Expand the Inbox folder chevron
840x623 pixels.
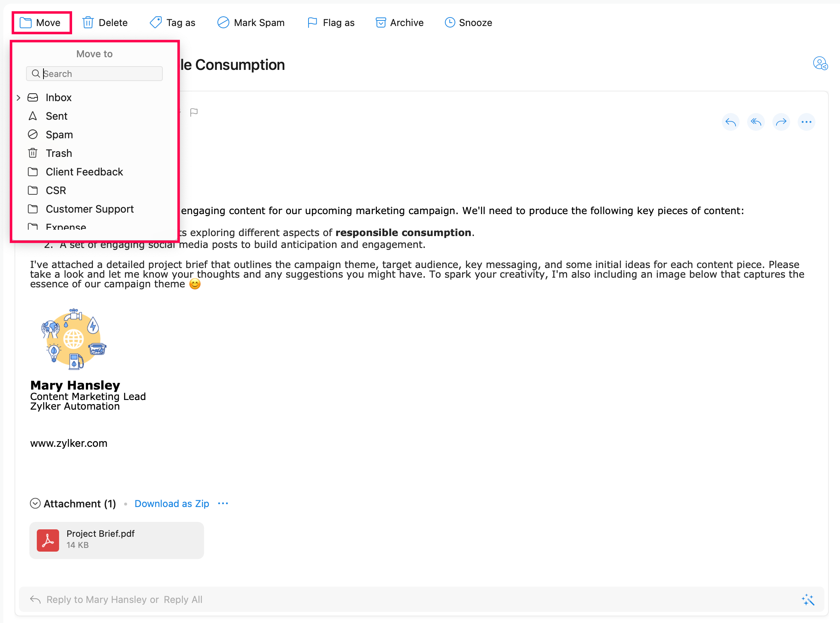[x=19, y=98]
